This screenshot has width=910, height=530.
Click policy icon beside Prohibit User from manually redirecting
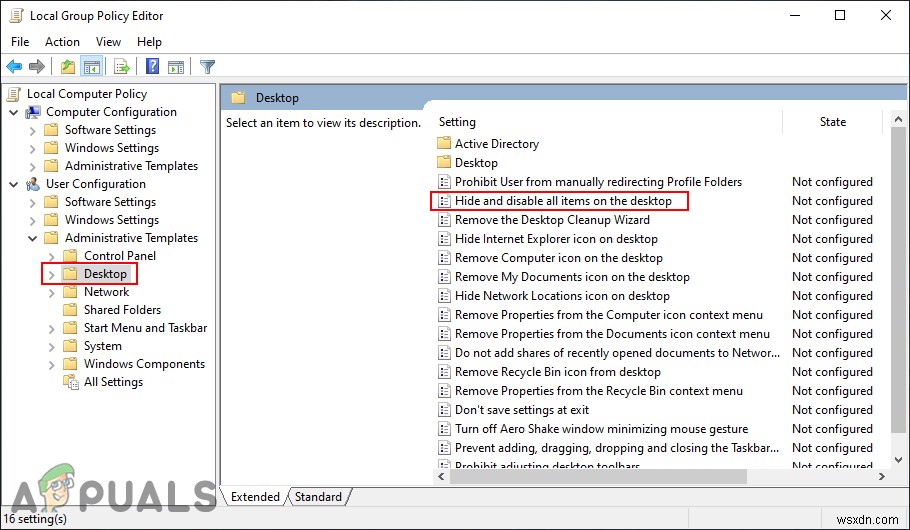(444, 182)
